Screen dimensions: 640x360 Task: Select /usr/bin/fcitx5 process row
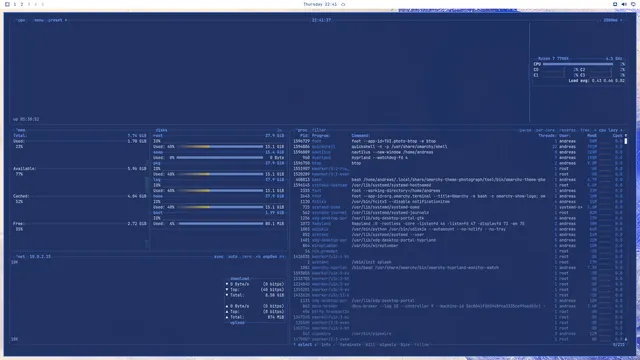pos(459,202)
